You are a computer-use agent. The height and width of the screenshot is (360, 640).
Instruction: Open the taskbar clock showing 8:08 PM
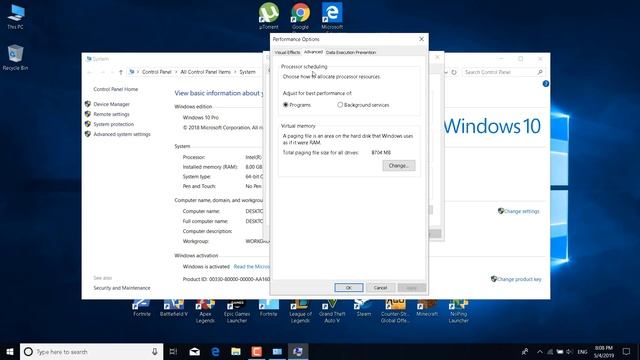coord(604,351)
